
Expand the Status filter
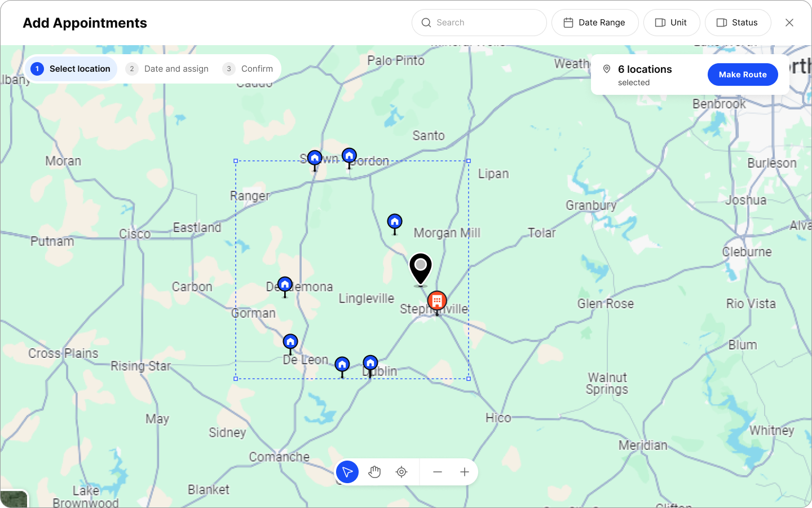(x=738, y=23)
